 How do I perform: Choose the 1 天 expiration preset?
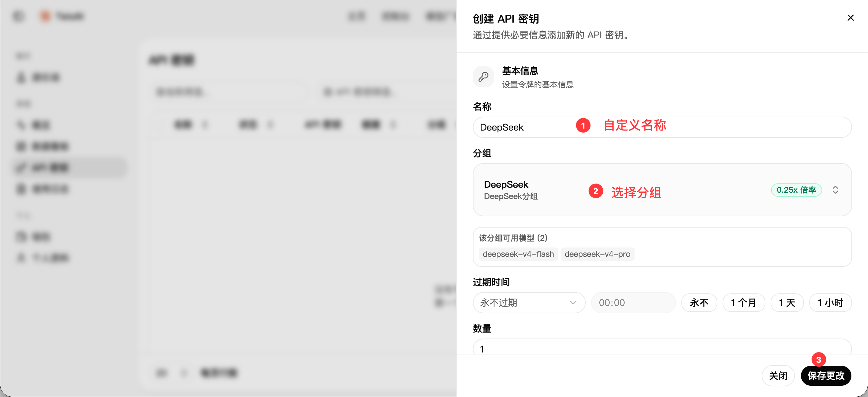click(x=787, y=302)
